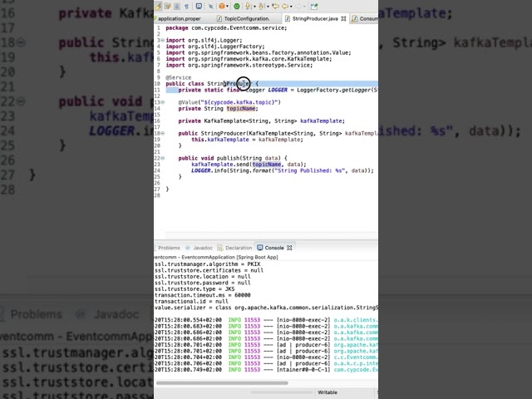Select the StringProducer.java editor tab
Screen dimensions: 532x399
[315, 18]
